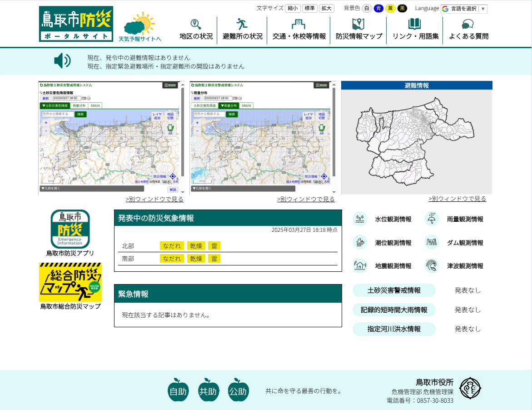Click the AR phone icon in right 雨量分布 map
This screenshot has width=532, height=410.
click(322, 129)
